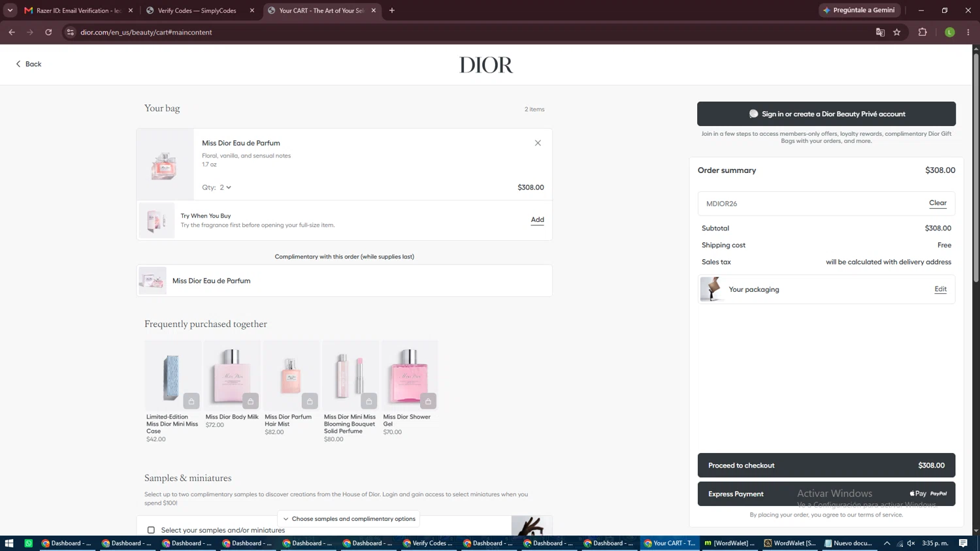980x551 pixels.
Task: Open the Qty dropdown for Miss Dior
Action: tap(225, 187)
